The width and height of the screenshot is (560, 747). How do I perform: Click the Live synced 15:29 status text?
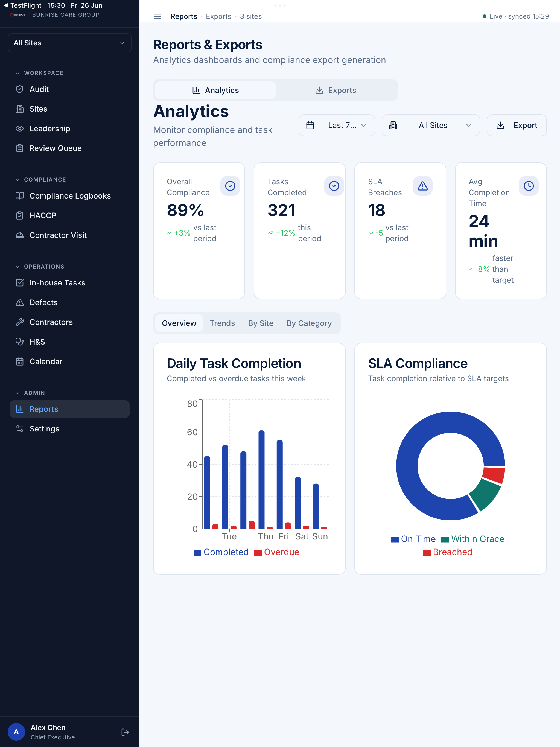pos(519,16)
